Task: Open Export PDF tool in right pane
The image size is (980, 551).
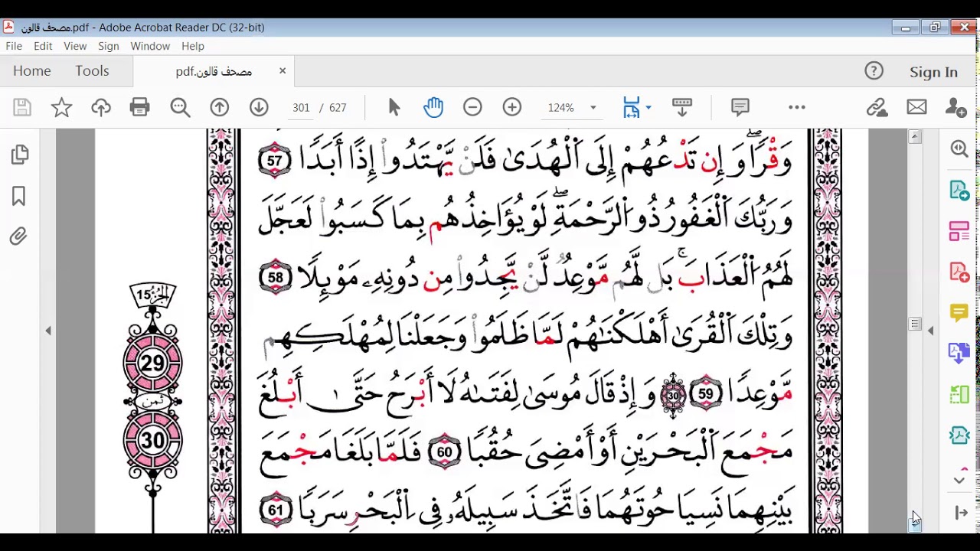Action: point(959,191)
